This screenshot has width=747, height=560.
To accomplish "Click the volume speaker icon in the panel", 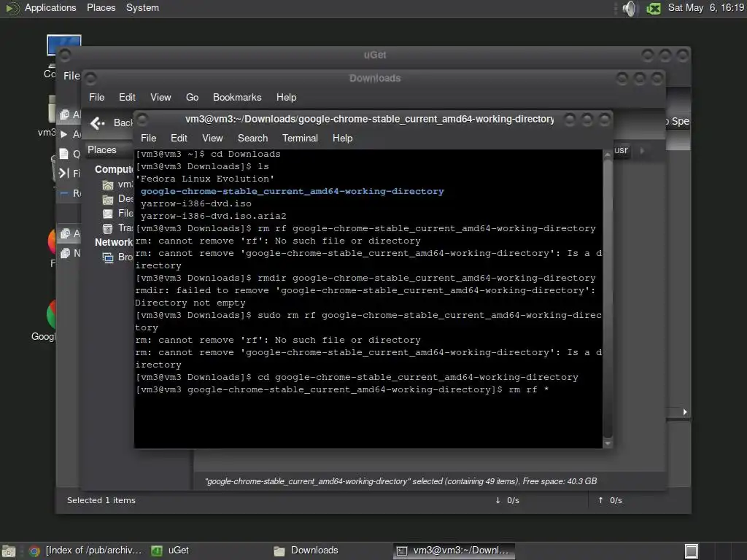I will [629, 8].
